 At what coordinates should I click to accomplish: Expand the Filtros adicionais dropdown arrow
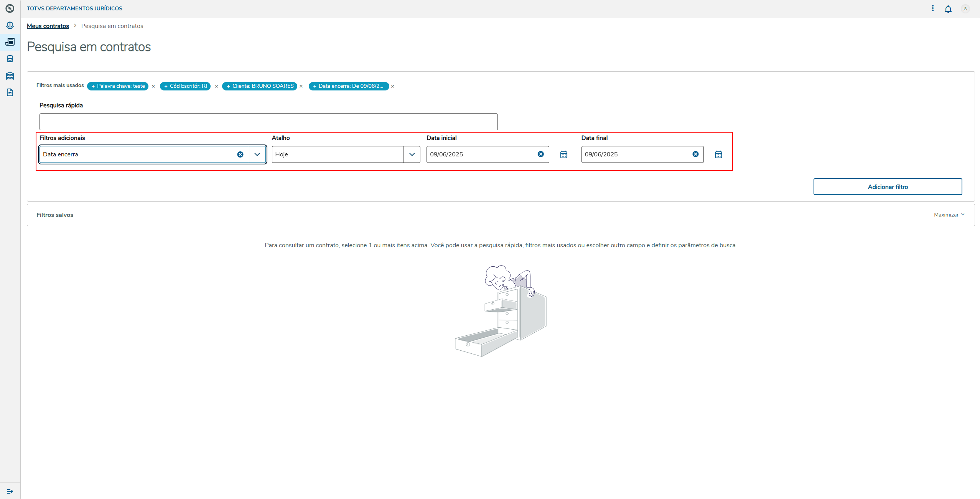pos(257,154)
